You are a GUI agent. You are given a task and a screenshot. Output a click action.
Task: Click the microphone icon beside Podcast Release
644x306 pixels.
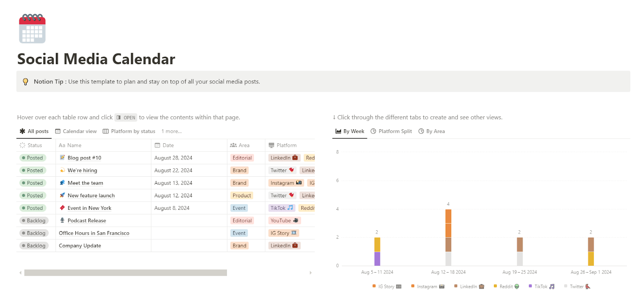[62, 220]
